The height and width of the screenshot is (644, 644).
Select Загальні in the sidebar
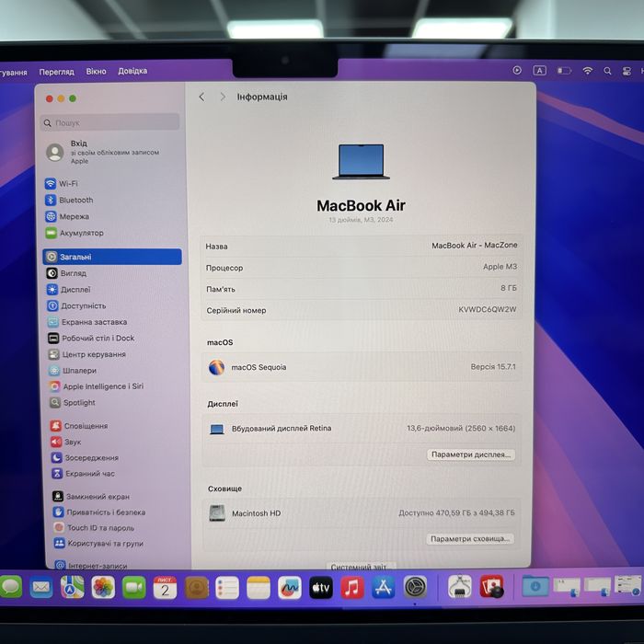(x=112, y=257)
